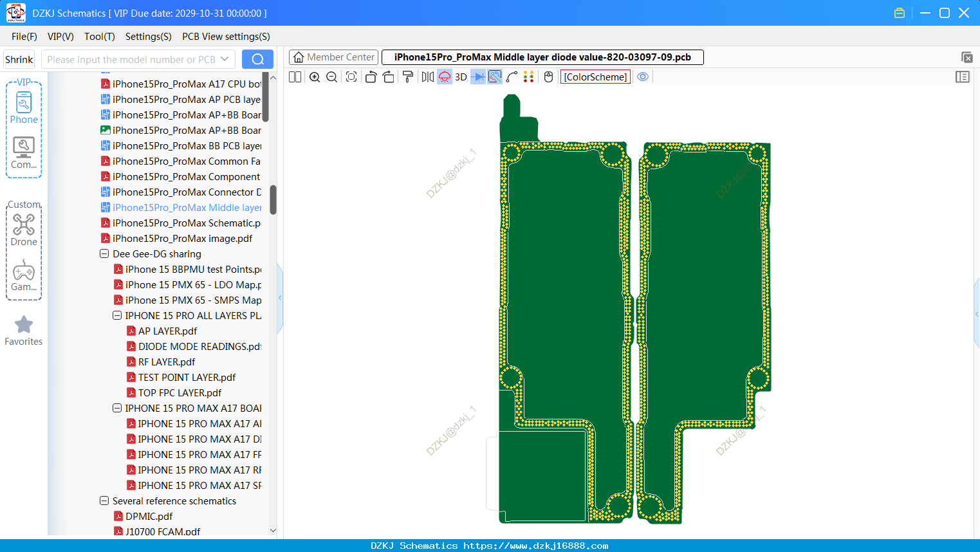Zoom out of the PCB view

(x=332, y=77)
